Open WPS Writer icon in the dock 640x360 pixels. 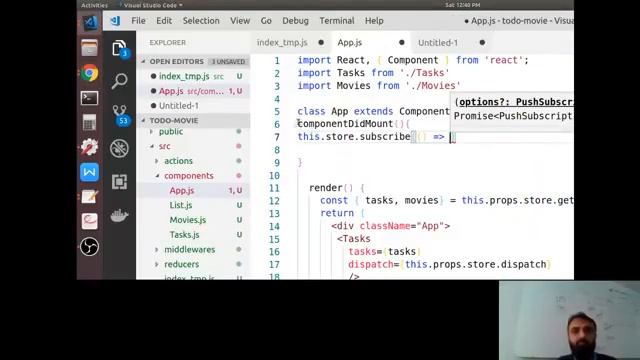tap(89, 172)
